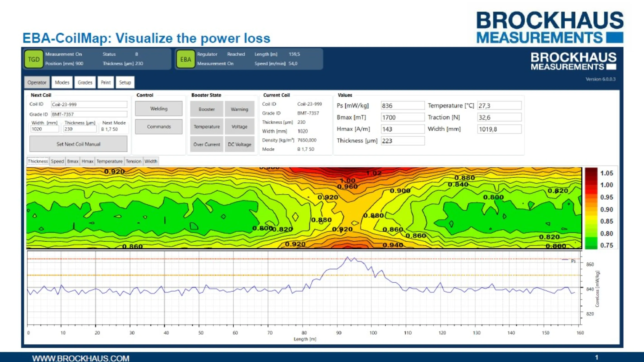Click the TGD status indicator

coord(34,59)
